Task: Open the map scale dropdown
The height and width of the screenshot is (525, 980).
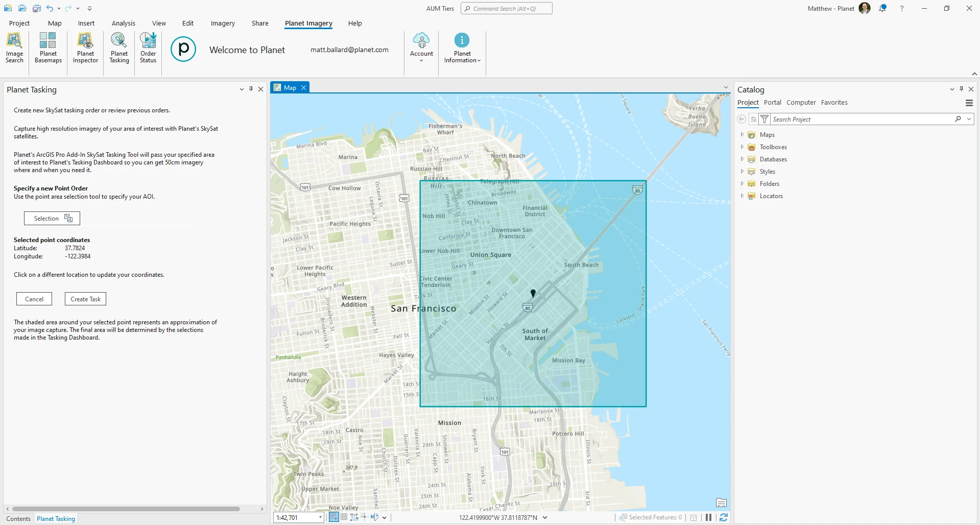Action: pyautogui.click(x=320, y=517)
